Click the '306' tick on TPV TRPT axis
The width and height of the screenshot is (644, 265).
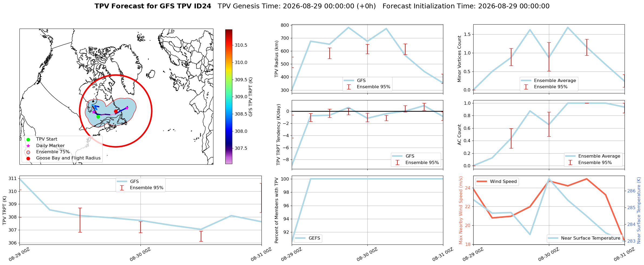point(13,243)
